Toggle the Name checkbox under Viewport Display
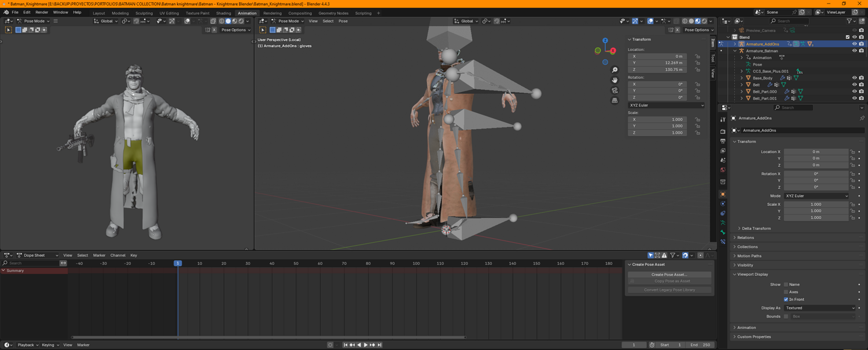 click(786, 285)
